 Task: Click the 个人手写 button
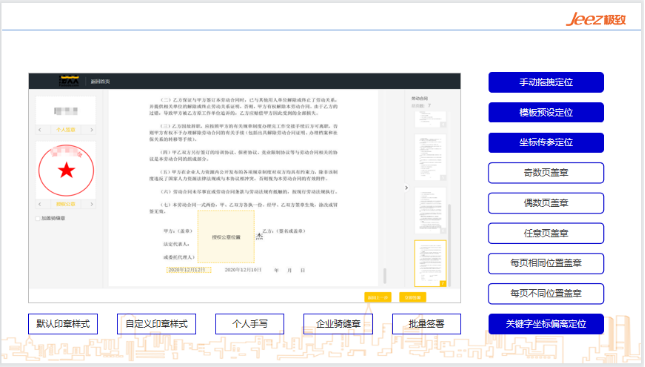click(250, 324)
